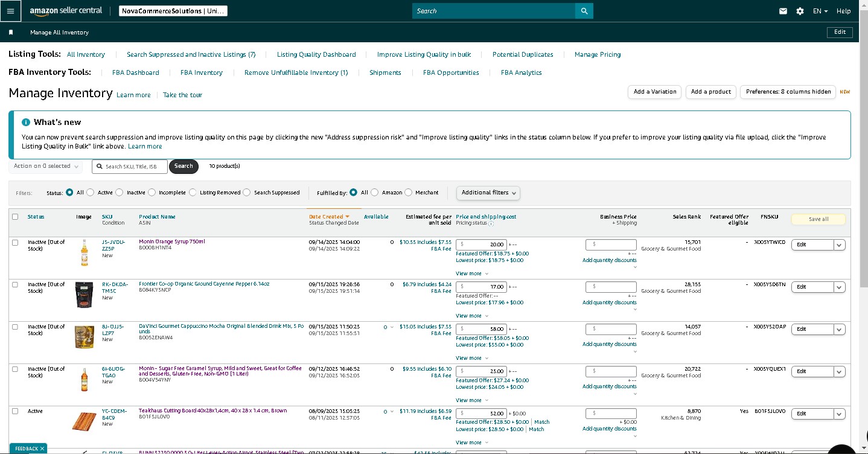Screen dimensions: 868x454
Task: Sort by the Date Created column header
Action: (329, 217)
